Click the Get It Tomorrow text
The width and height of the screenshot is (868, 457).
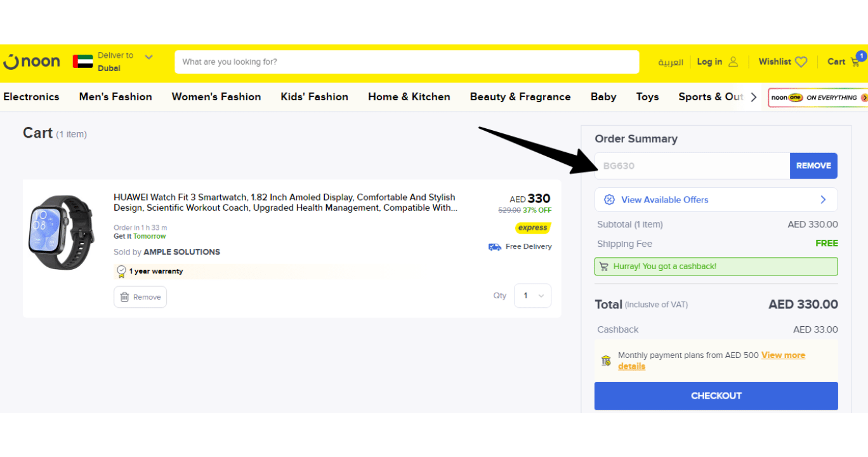[140, 236]
